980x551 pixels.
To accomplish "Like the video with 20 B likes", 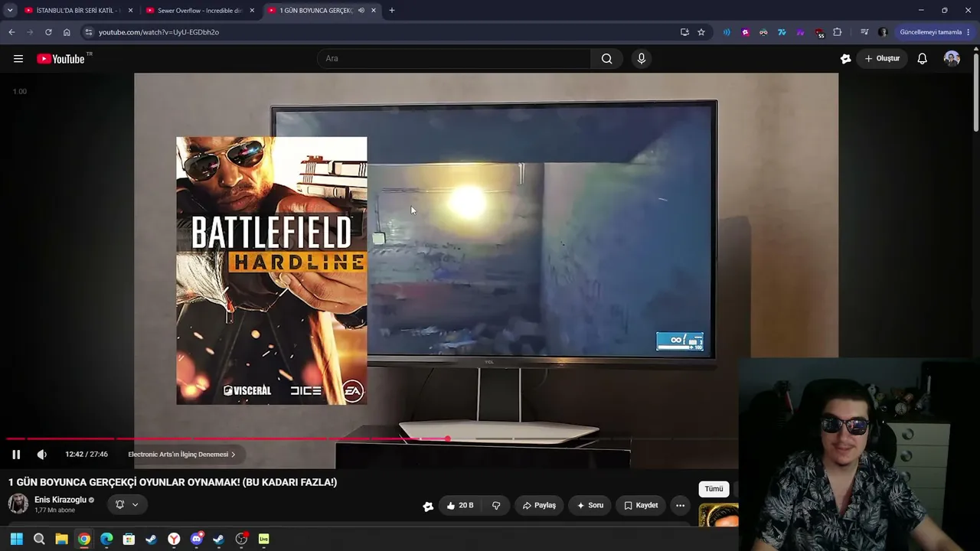I will tap(460, 505).
